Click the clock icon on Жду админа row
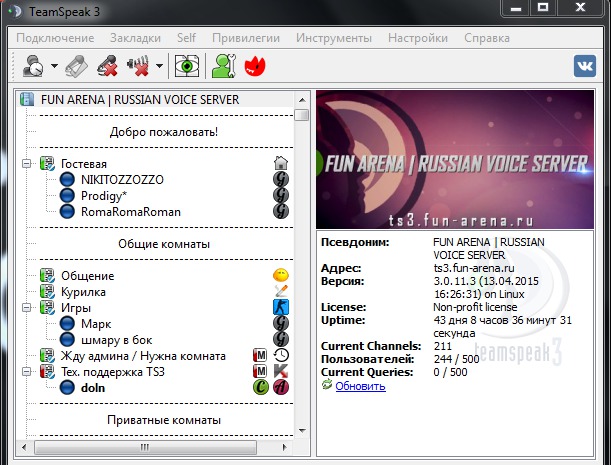The width and height of the screenshot is (611, 465). point(282,355)
